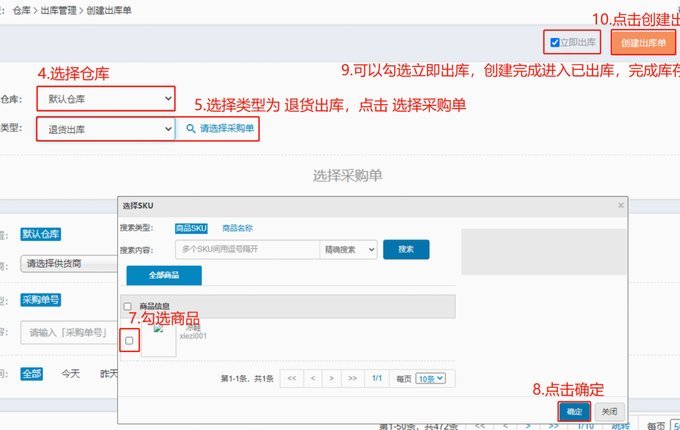Click the 创建出库单 button
The image size is (680, 430).
(643, 42)
